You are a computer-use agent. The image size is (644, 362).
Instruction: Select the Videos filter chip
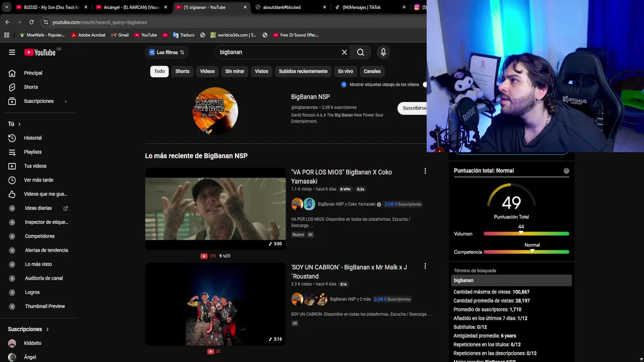pos(207,71)
